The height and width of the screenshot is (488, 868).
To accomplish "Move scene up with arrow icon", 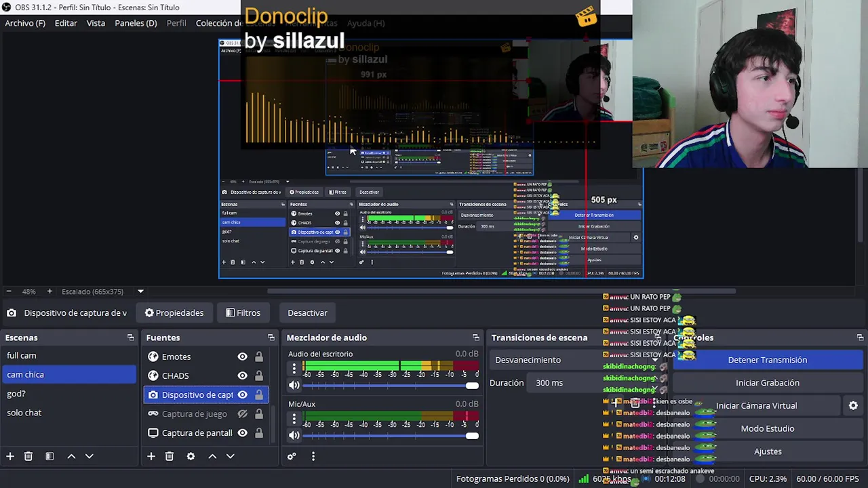I will [x=71, y=457].
